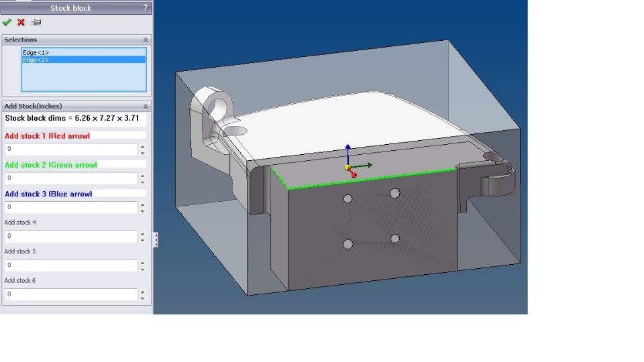This screenshot has width=644, height=362.
Task: Decrease Add stock 6 value with down arrow
Action: coord(142,298)
